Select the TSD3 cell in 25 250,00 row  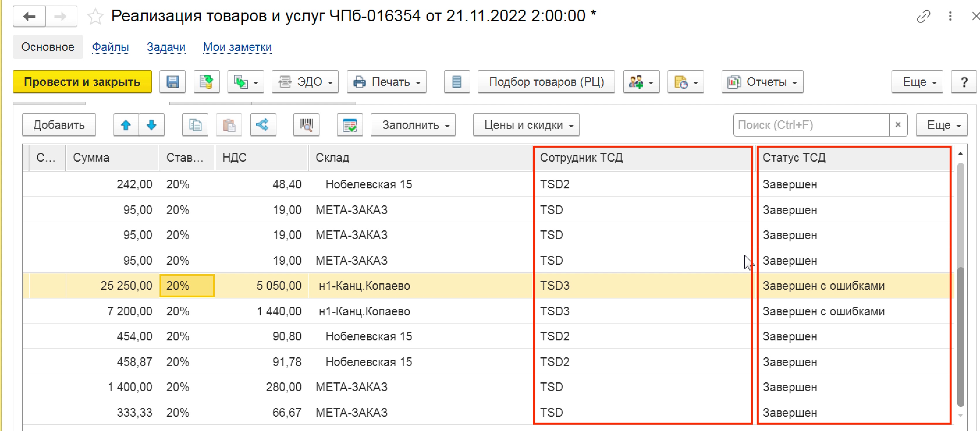[643, 286]
